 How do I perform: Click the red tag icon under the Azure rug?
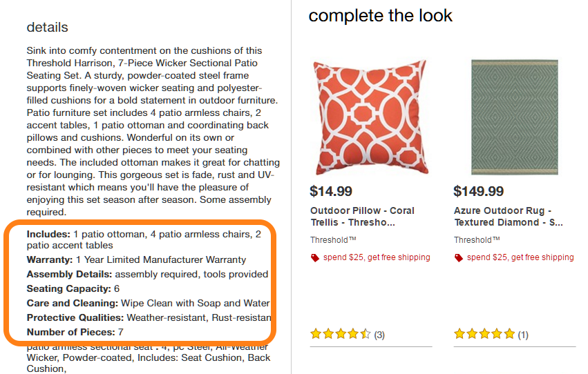coord(459,257)
